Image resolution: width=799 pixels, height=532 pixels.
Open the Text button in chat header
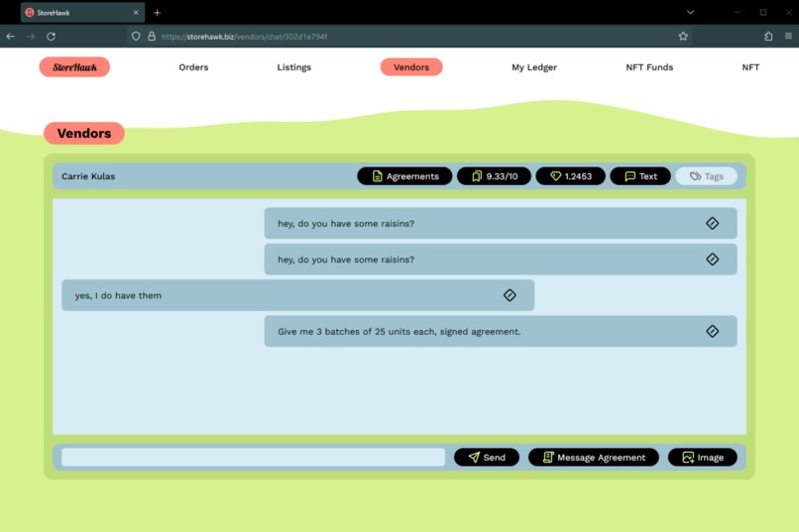(640, 176)
